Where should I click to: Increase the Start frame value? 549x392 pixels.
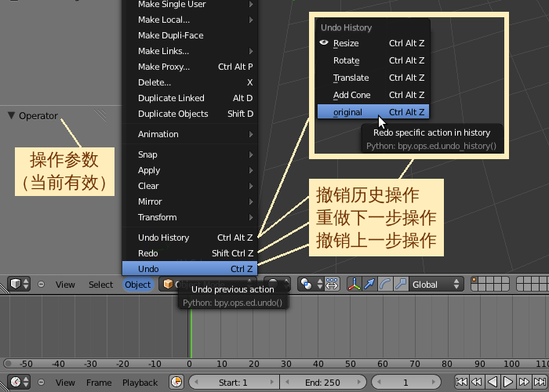(x=271, y=383)
